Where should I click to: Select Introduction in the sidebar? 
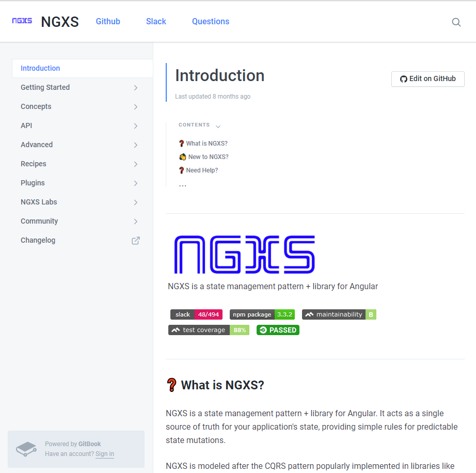coord(82,68)
